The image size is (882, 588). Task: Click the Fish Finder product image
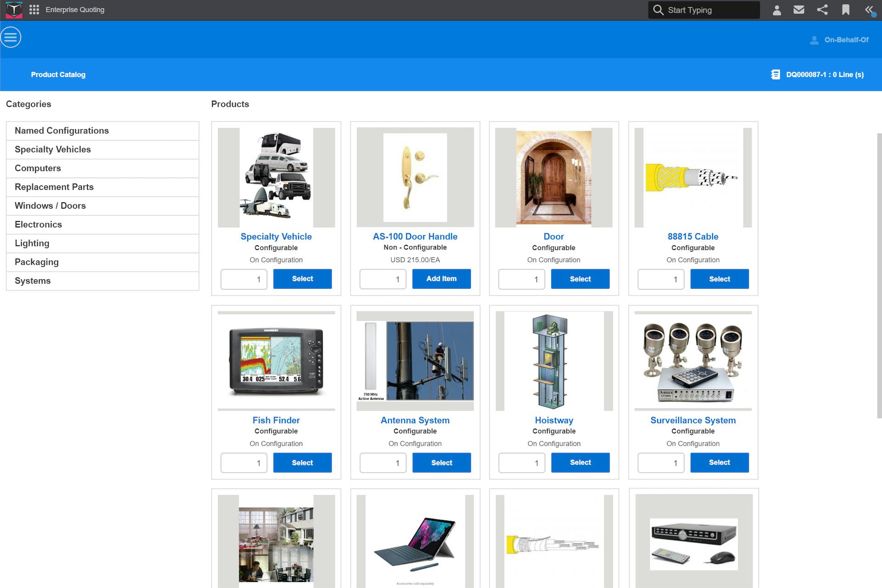(276, 361)
